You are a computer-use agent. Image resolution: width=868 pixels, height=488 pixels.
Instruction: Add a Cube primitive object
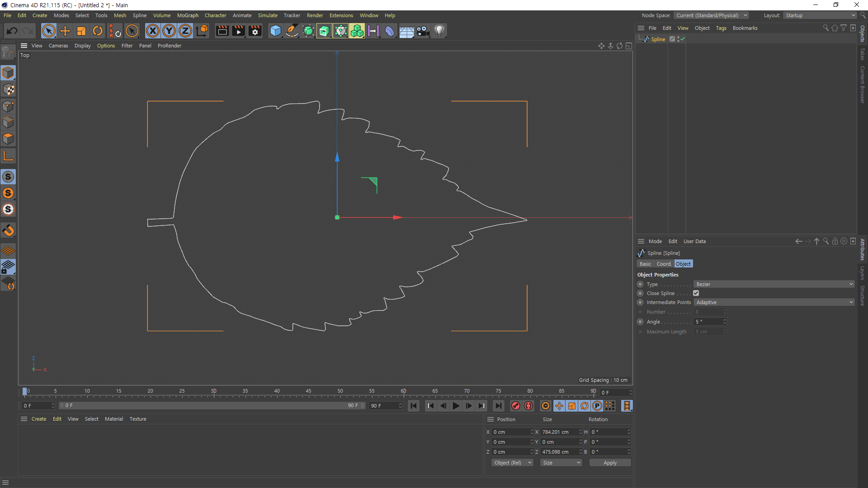[x=275, y=31]
